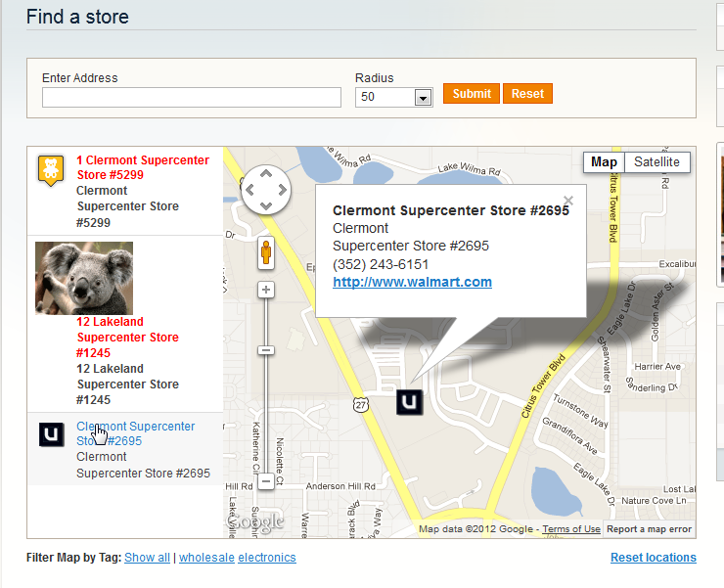Click the Find a store heading
The height and width of the screenshot is (588, 724).
(77, 17)
